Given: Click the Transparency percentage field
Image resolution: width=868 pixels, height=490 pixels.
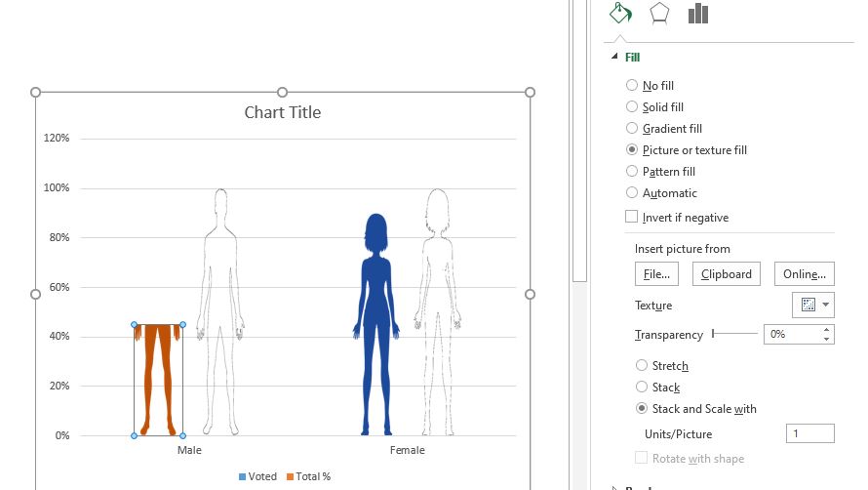Looking at the screenshot, I should pos(792,334).
